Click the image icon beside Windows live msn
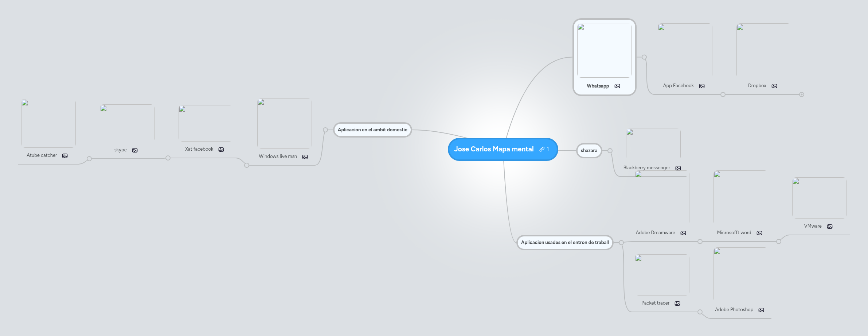The image size is (868, 336). click(305, 157)
